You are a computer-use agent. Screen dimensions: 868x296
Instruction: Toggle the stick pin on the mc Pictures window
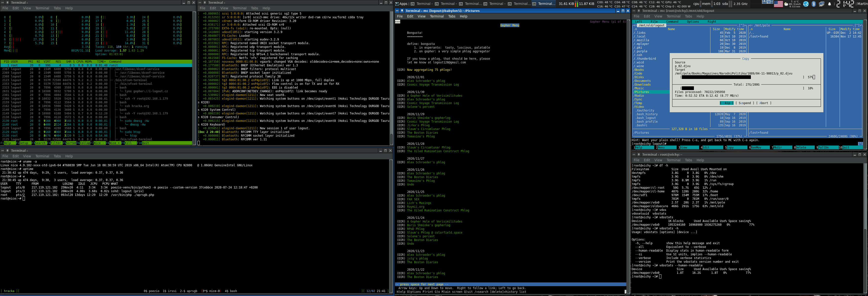[402, 11]
